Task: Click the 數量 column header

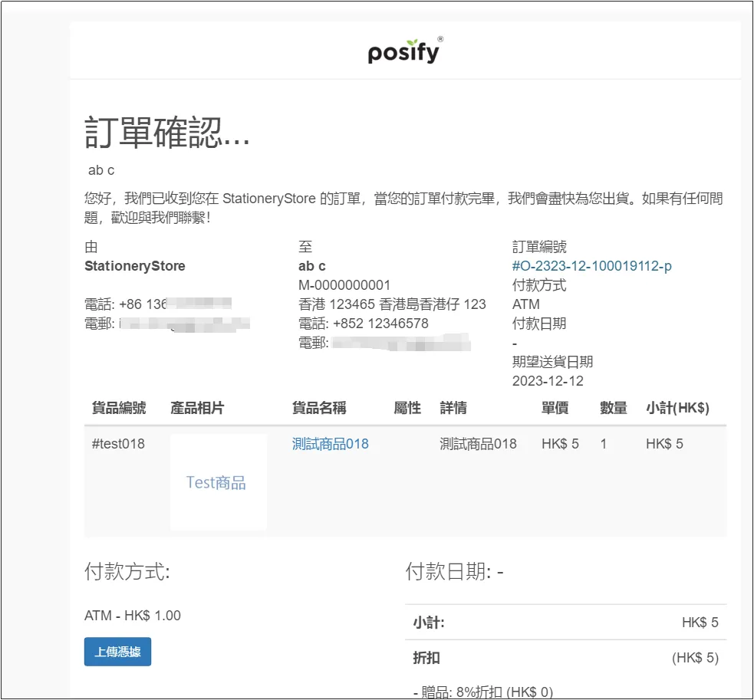Action: [x=614, y=408]
